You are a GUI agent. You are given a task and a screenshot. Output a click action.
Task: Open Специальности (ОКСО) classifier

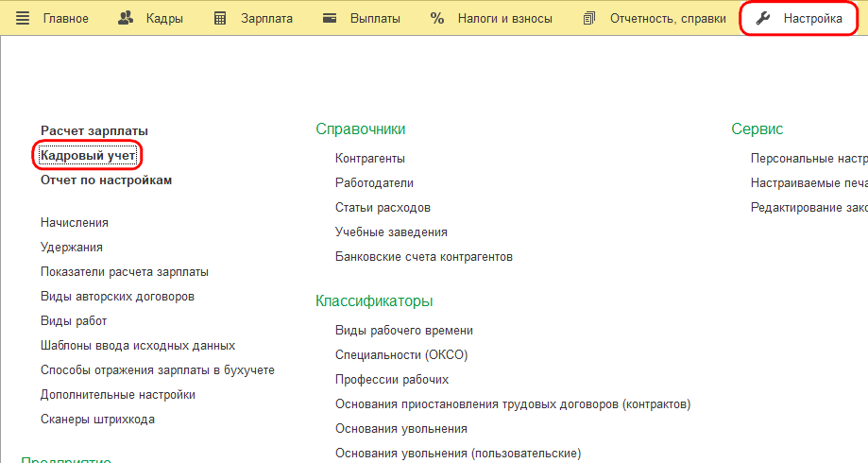(x=401, y=355)
